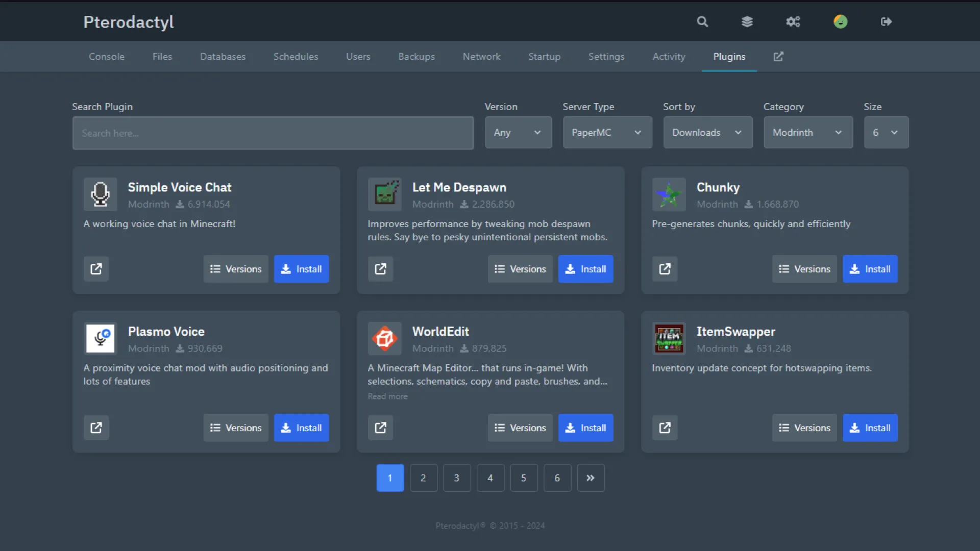Go to pagination page 3
Viewport: 980px width, 551px height.
[x=456, y=478]
